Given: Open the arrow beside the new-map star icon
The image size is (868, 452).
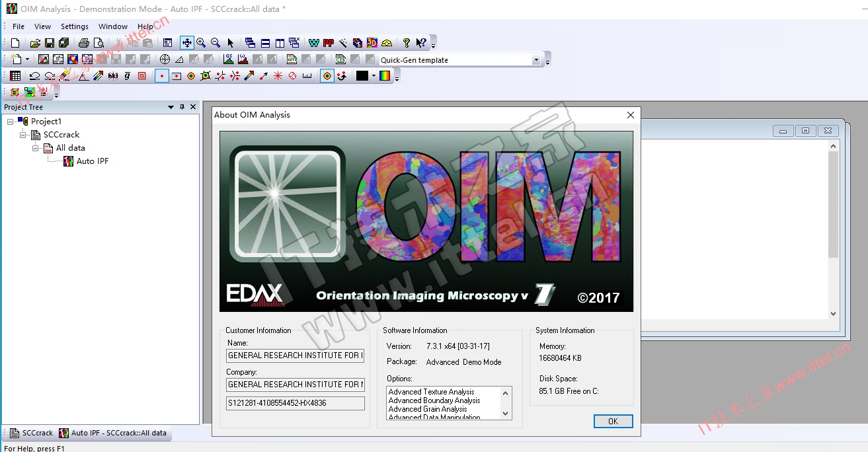Looking at the screenshot, I should coord(27,59).
